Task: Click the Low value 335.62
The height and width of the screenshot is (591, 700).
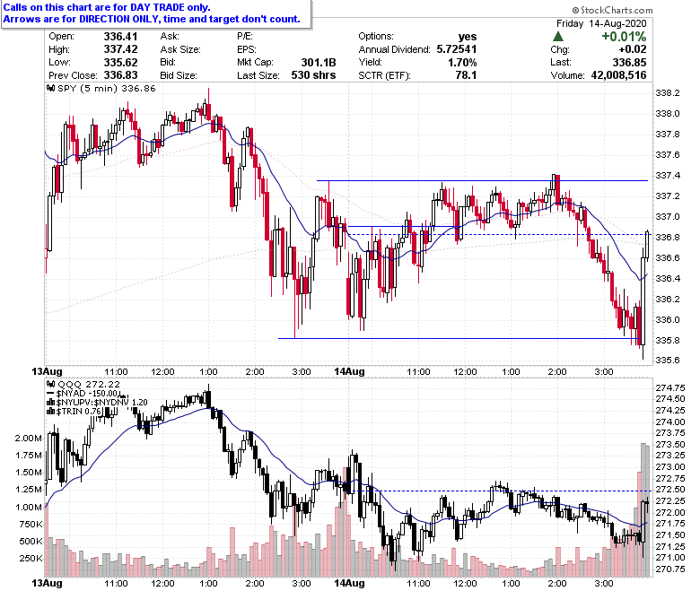Action: 120,63
